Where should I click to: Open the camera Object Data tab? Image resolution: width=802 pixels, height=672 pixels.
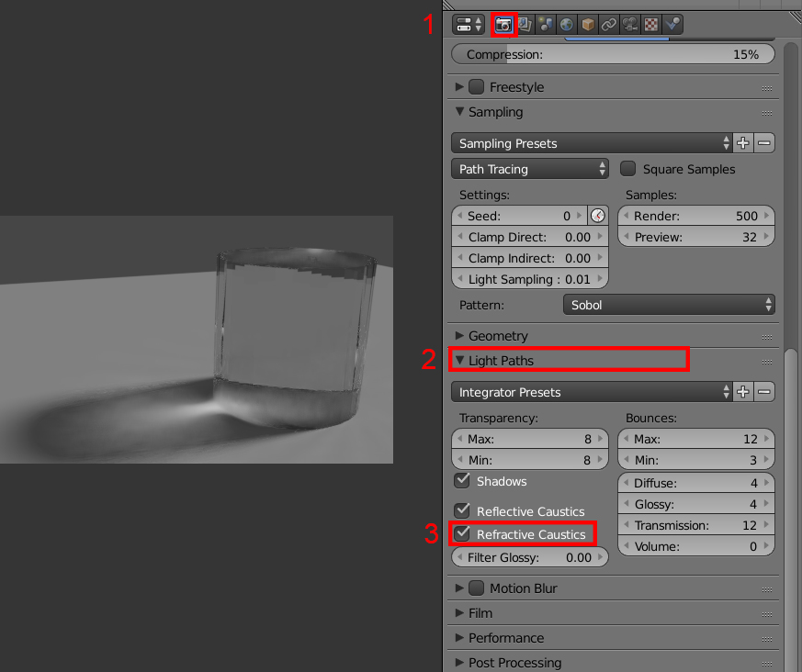click(x=629, y=24)
